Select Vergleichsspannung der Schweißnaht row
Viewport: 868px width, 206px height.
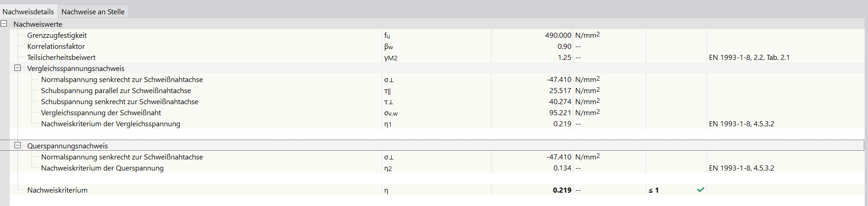tap(101, 113)
